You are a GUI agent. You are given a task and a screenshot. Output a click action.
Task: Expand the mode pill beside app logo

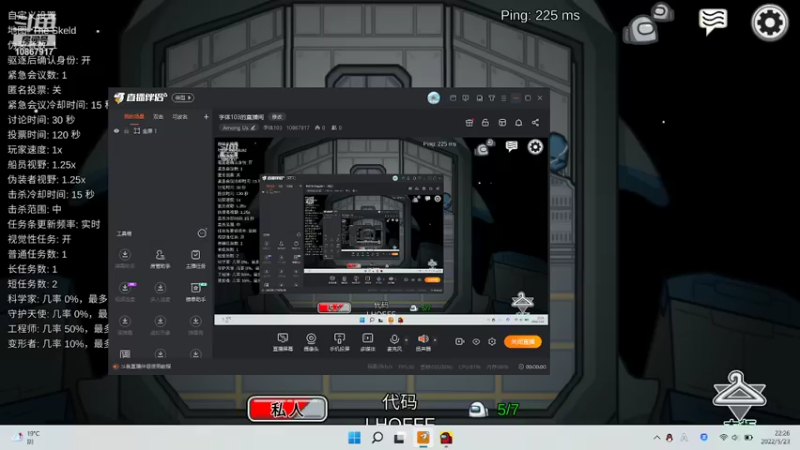183,97
